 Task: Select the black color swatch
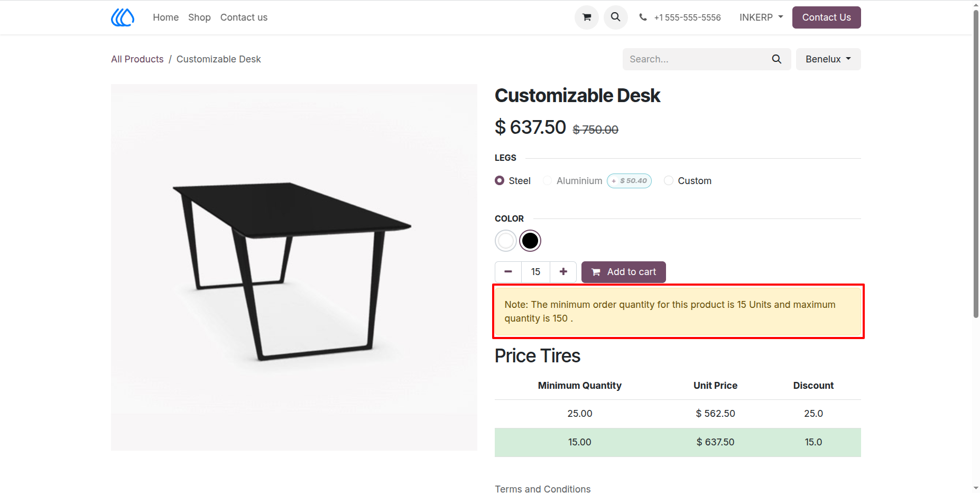click(530, 241)
